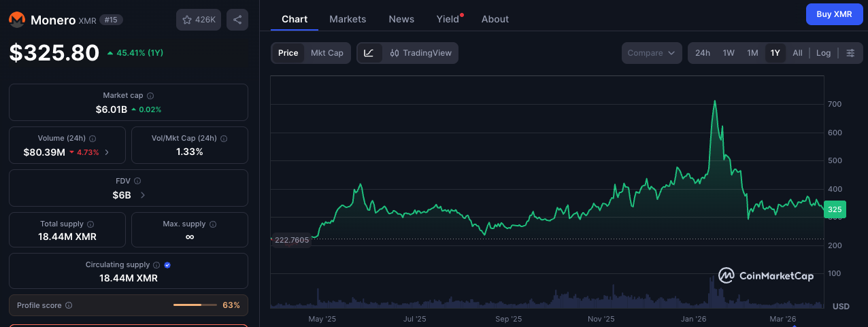
Task: Expand FDV details chevron
Action: [142, 195]
